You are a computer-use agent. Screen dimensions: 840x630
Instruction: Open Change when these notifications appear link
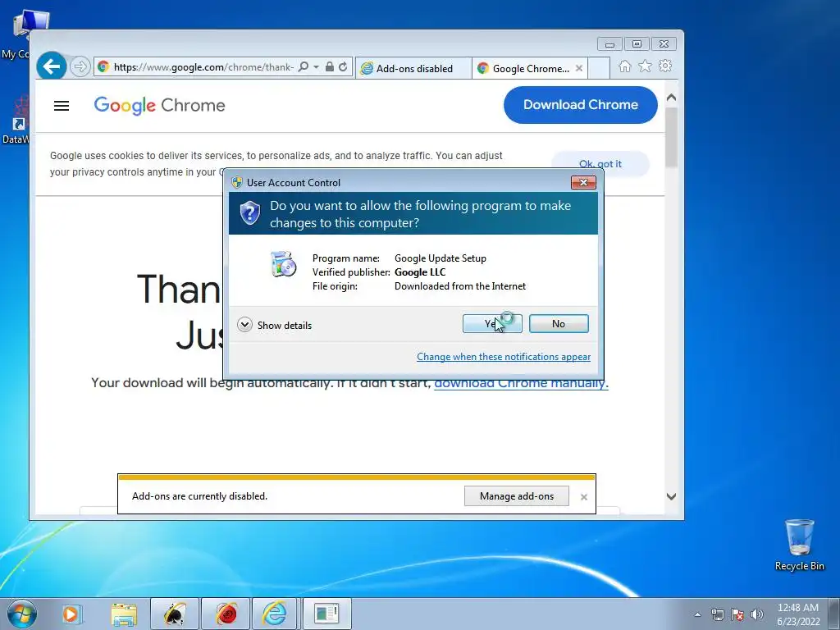tap(504, 357)
